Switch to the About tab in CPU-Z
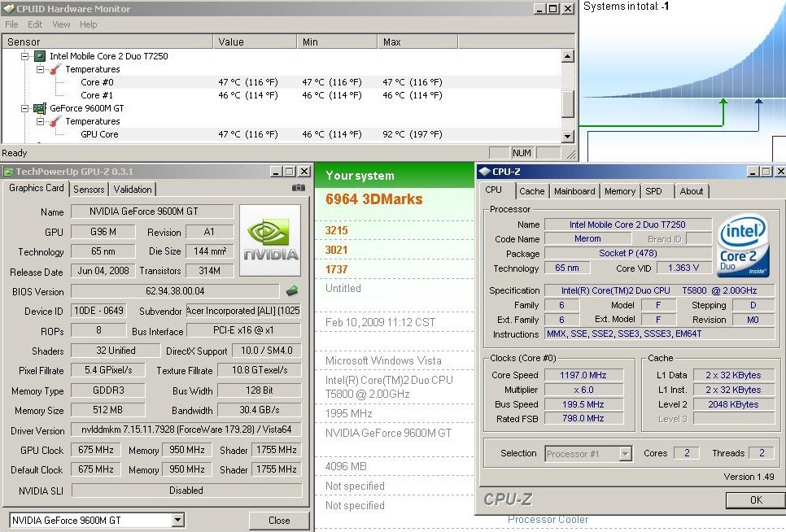The width and height of the screenshot is (786, 532). point(692,191)
